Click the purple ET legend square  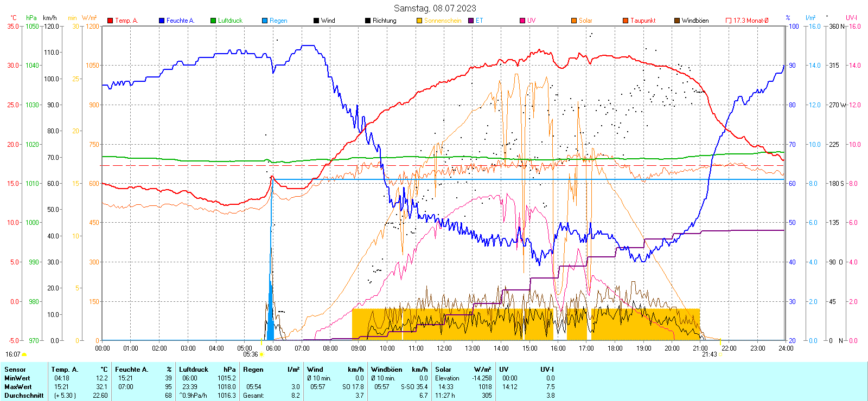click(x=471, y=21)
